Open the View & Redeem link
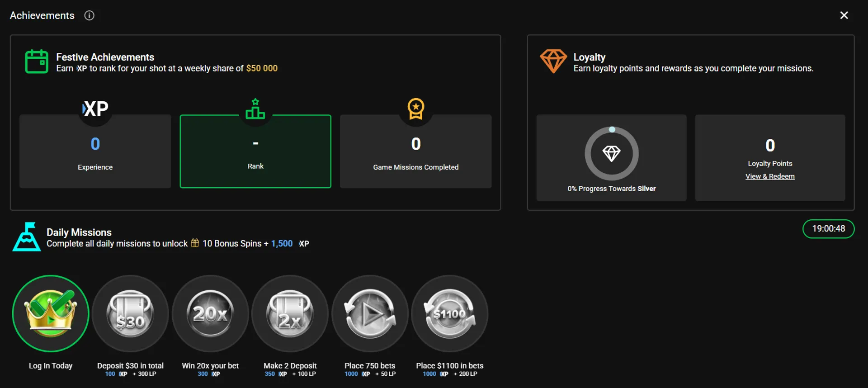This screenshot has height=388, width=868. click(x=770, y=176)
